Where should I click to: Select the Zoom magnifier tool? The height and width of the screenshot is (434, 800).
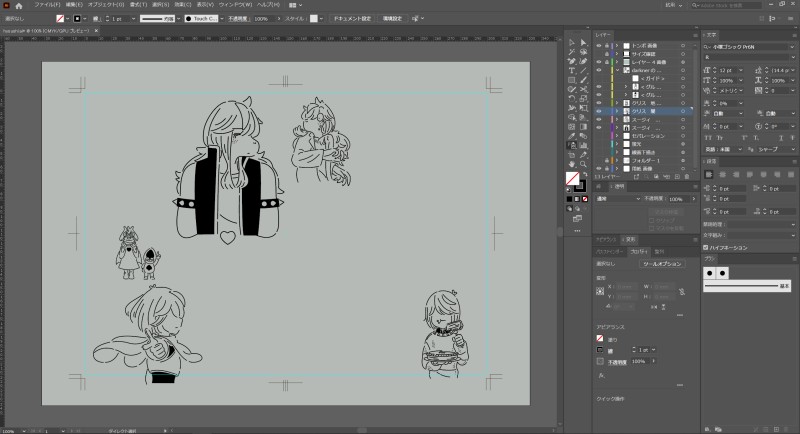583,163
